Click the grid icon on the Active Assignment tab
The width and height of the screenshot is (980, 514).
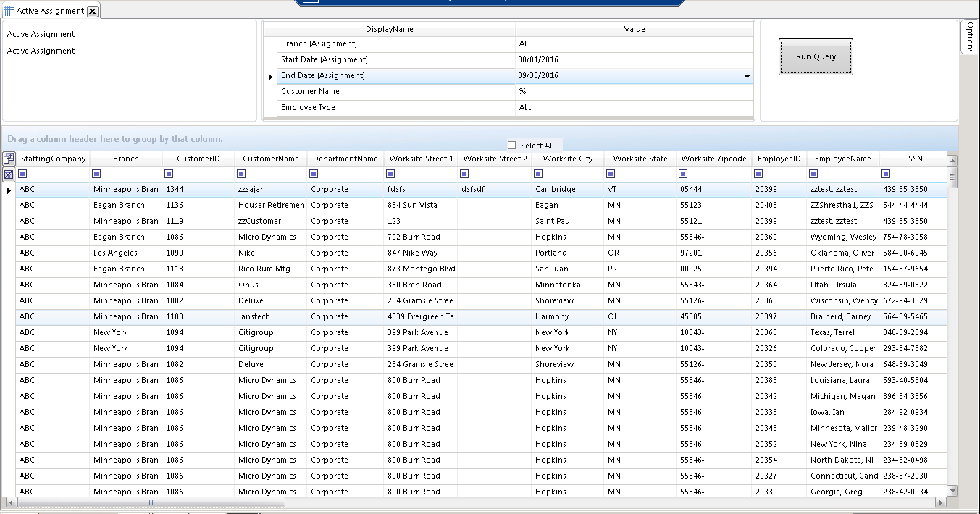(x=9, y=11)
